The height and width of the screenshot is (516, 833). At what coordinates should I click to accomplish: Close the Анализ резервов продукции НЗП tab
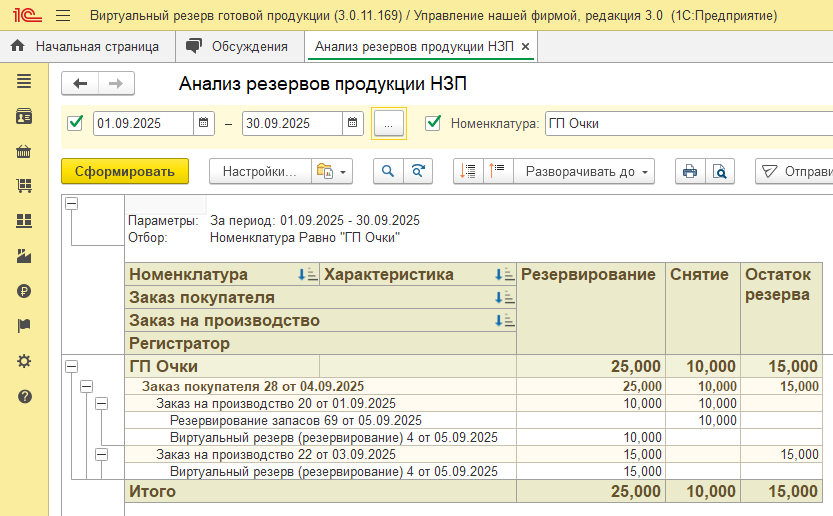pos(525,47)
